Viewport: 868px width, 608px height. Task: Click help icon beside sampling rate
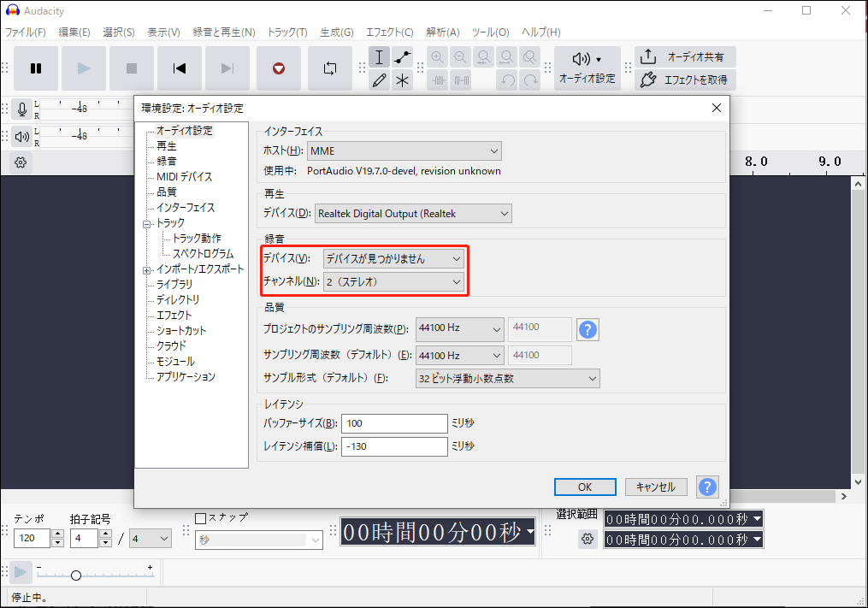click(588, 329)
